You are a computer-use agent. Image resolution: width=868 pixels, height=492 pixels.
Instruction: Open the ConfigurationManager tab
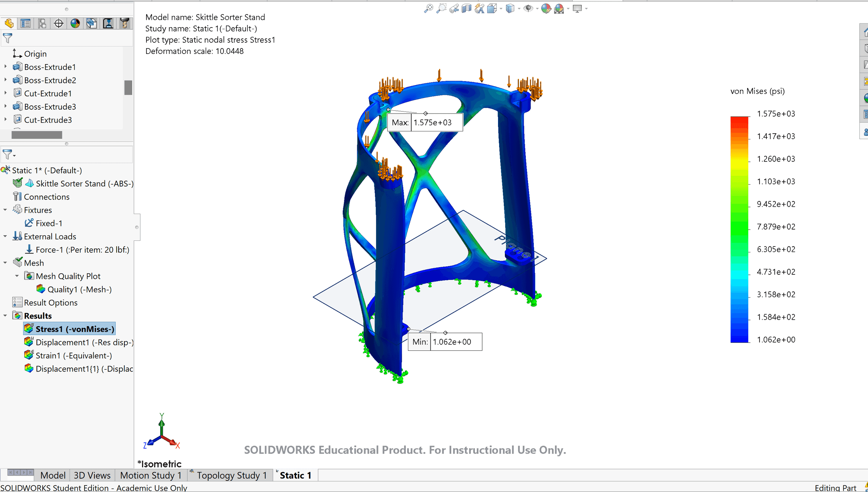click(42, 24)
